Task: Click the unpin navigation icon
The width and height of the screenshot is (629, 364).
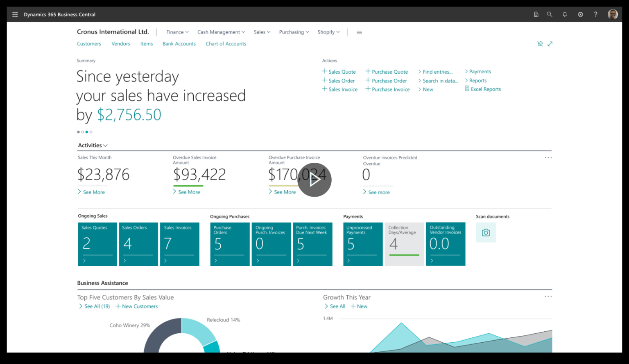Action: 540,44
